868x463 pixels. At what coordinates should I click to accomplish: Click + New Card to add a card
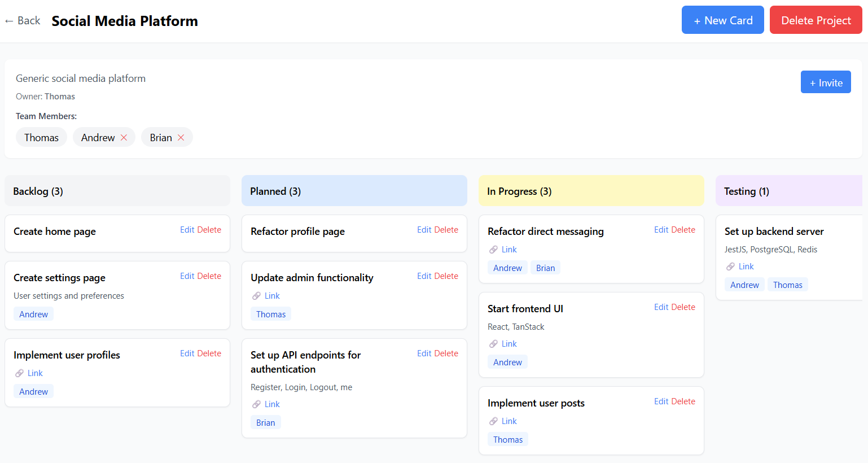723,20
